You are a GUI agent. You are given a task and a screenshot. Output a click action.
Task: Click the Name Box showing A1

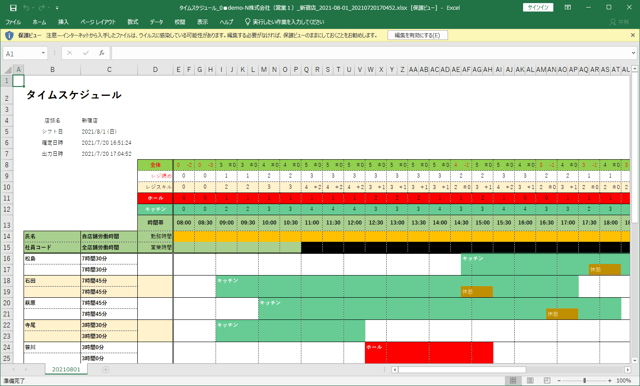click(x=22, y=53)
